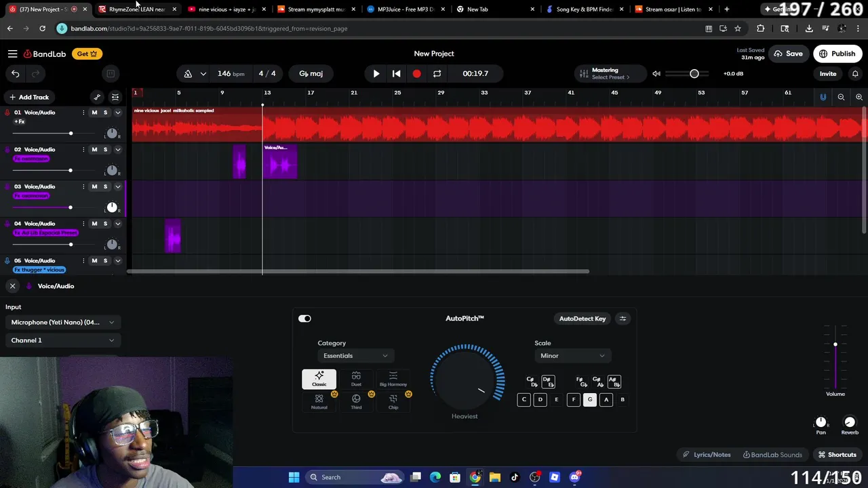Select the Voice/Au... purple clip on track 02
Screen dimensions: 868x488
[x=280, y=161]
